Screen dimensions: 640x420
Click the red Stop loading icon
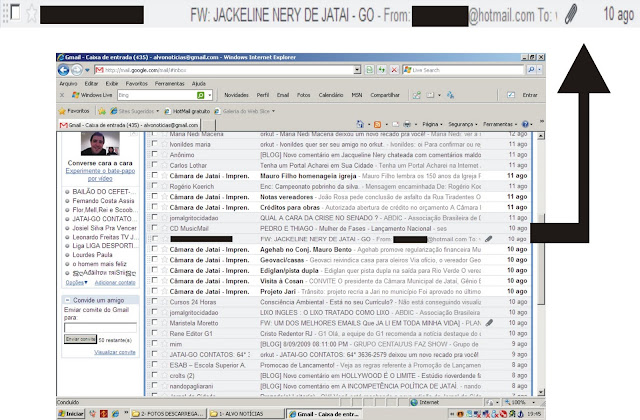click(x=394, y=70)
